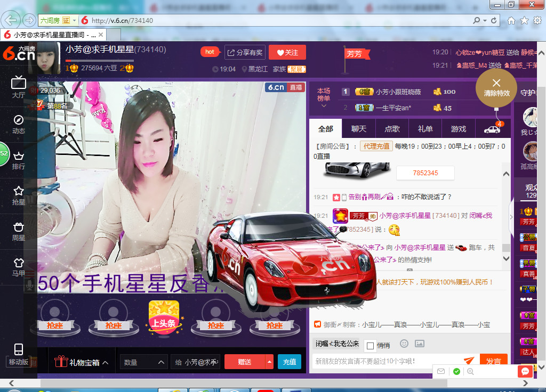Viewport: 546px width, 392px height.
Task: Switch to the 全部 chat tab
Action: 326,129
